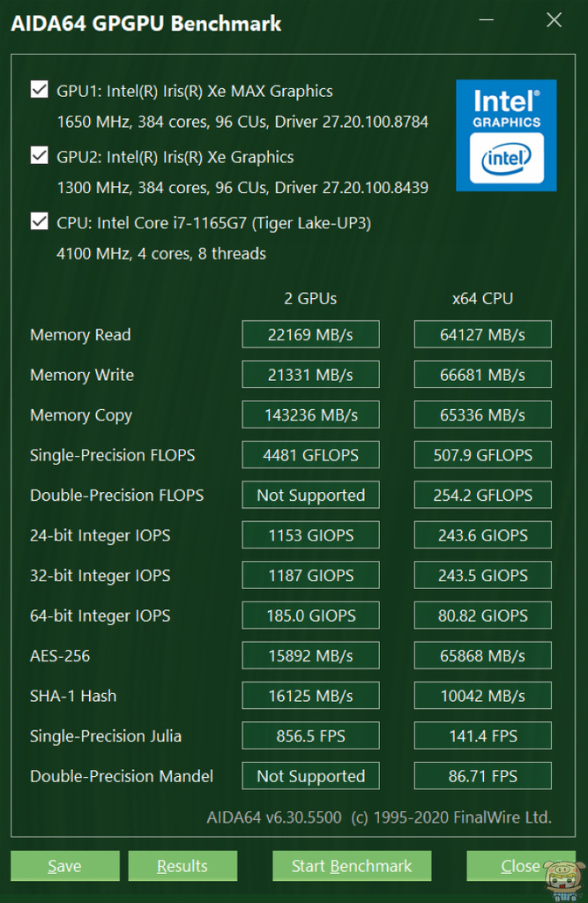Select the GPU SHA-1 Hash value 16125 MB/s
Image resolution: width=588 pixels, height=903 pixels.
click(x=310, y=696)
